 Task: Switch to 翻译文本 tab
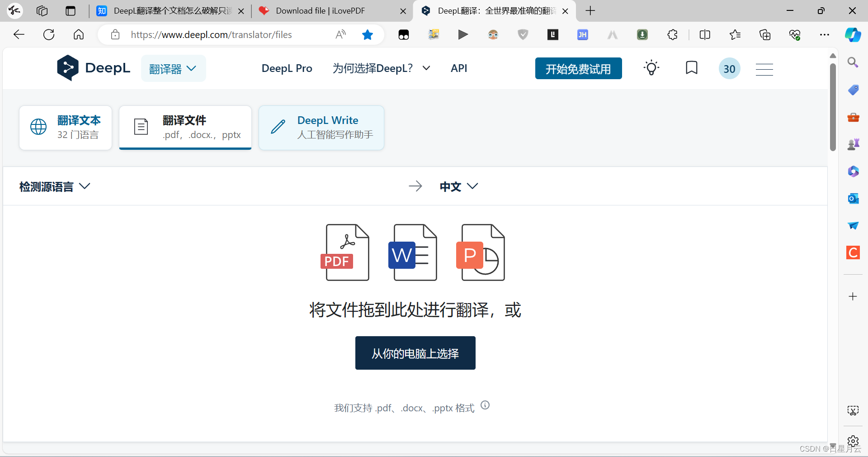click(66, 128)
